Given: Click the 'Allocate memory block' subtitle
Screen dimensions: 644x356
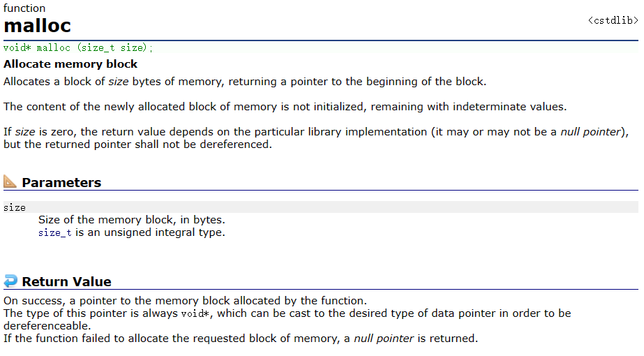Looking at the screenshot, I should point(70,64).
